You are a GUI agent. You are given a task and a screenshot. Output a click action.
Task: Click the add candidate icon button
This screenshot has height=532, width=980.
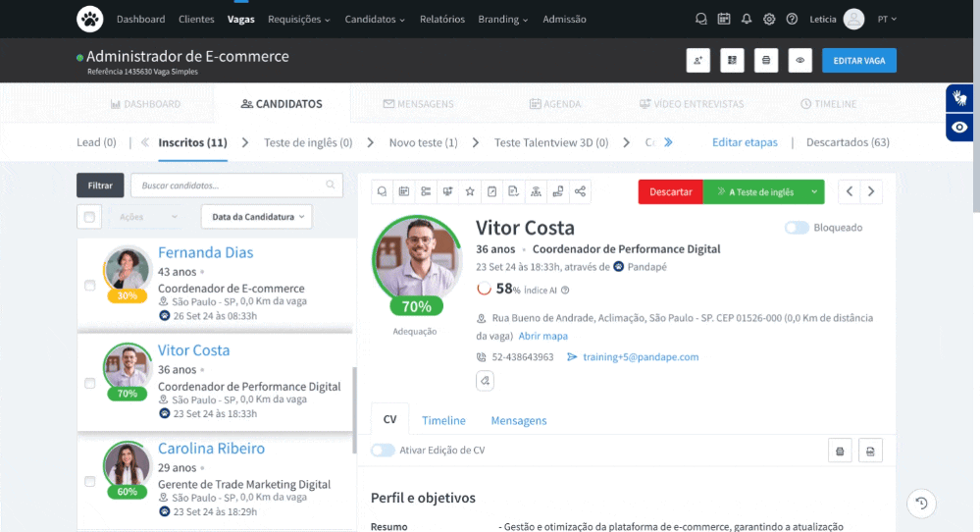pos(698,61)
